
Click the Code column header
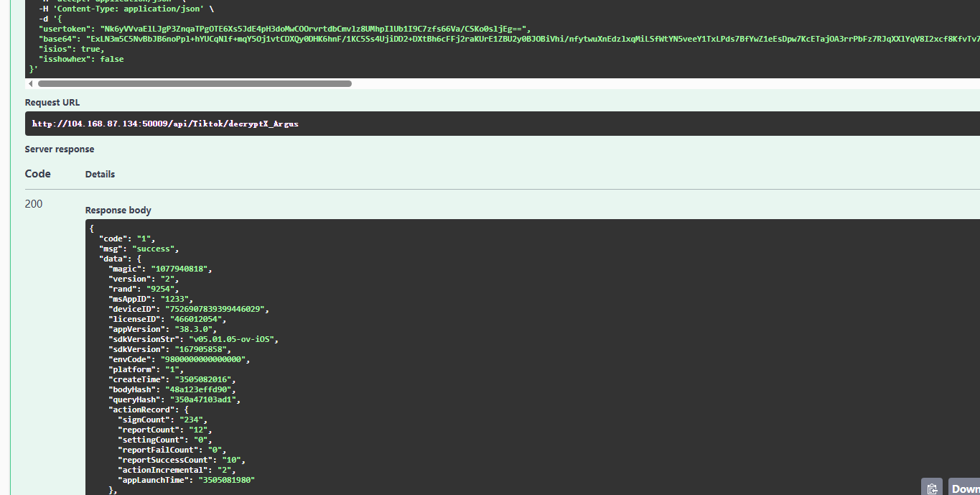pos(37,174)
